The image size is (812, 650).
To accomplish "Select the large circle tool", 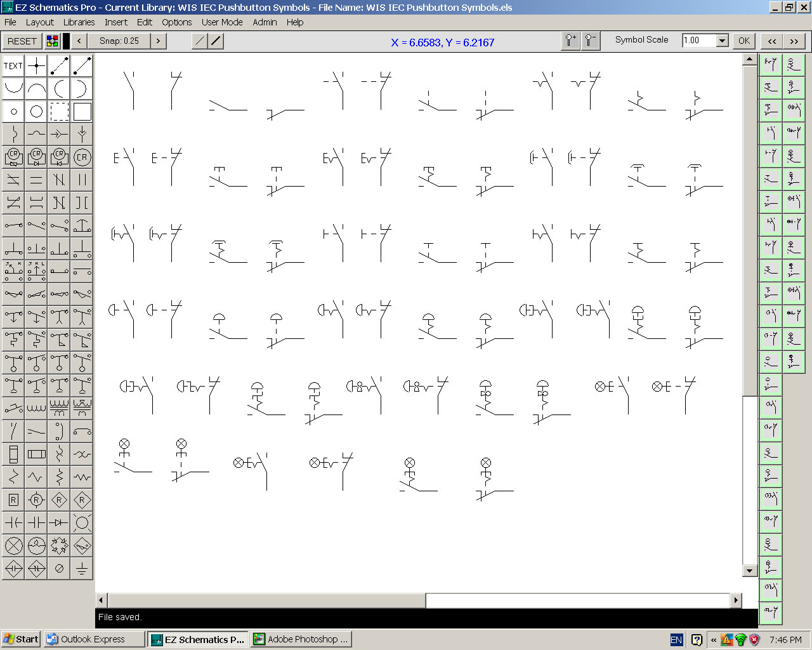I will coord(36,111).
